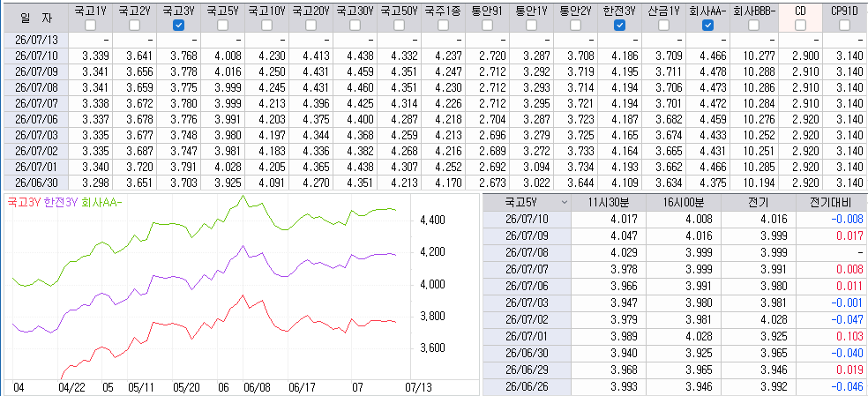Enable the 국고2Y column checkbox
The width and height of the screenshot is (868, 396).
[134, 25]
